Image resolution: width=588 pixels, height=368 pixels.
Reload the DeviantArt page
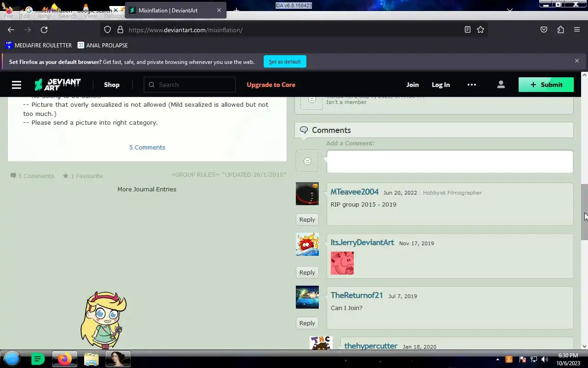click(x=44, y=29)
